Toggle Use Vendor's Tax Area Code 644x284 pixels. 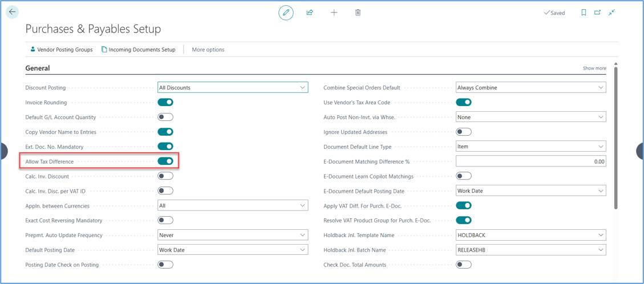click(464, 102)
